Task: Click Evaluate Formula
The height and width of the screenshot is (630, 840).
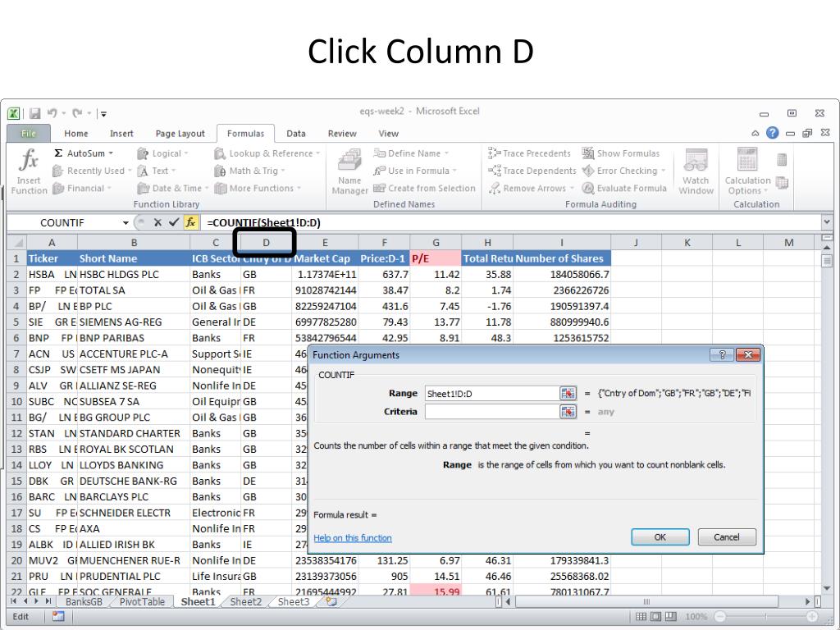Action: click(x=624, y=189)
